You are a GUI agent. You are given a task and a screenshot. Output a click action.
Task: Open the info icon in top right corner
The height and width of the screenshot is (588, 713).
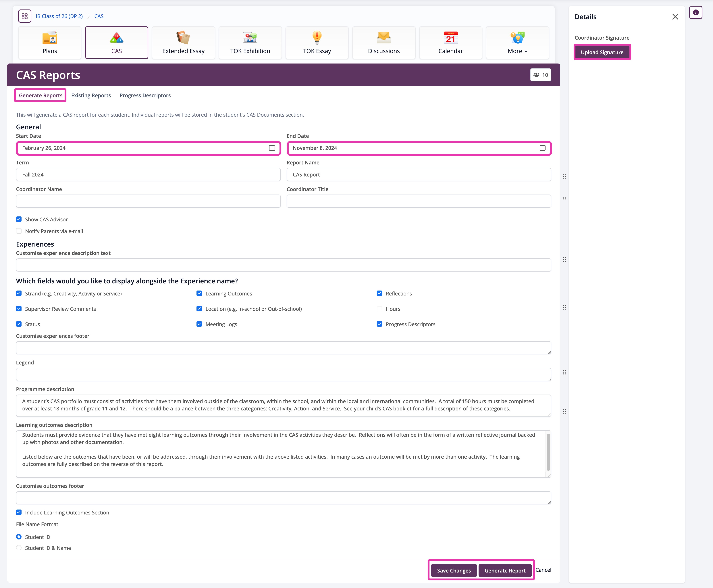pos(696,13)
